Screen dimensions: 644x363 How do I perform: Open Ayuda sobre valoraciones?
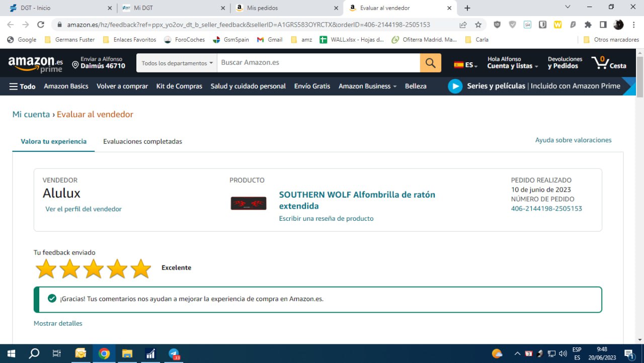click(x=573, y=140)
